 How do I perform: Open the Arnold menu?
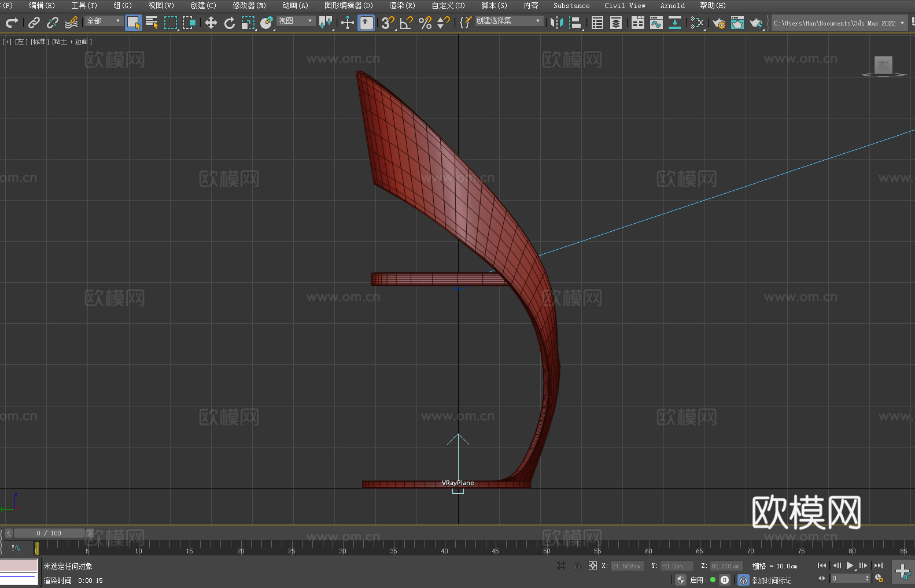coord(673,6)
